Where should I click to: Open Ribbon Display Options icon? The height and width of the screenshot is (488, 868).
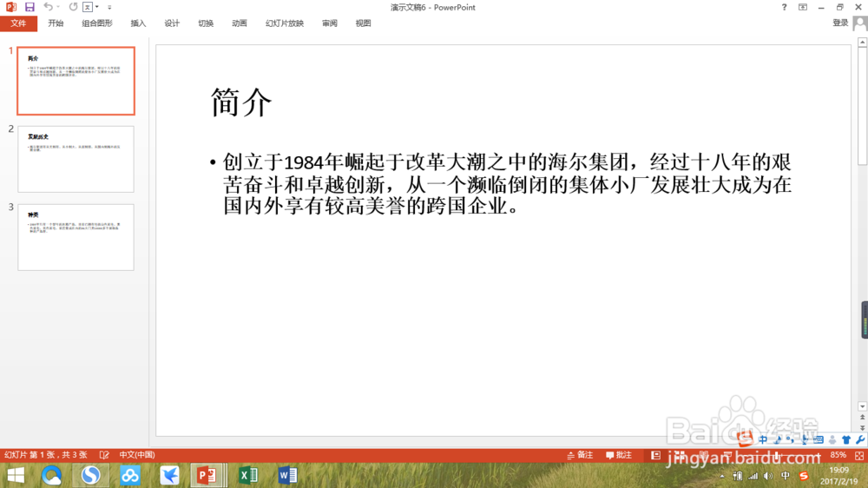803,7
